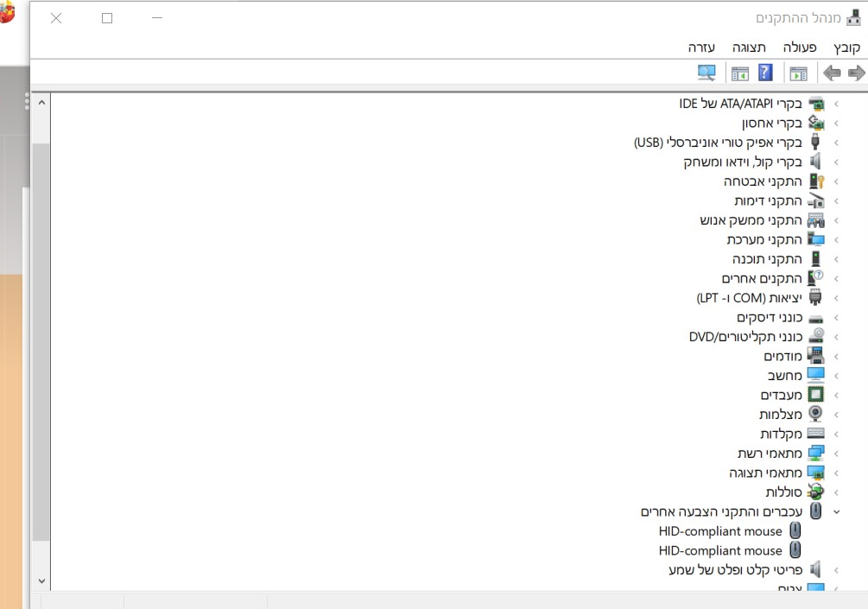
Task: Click the scroll down arrow of the device list
Action: (41, 580)
